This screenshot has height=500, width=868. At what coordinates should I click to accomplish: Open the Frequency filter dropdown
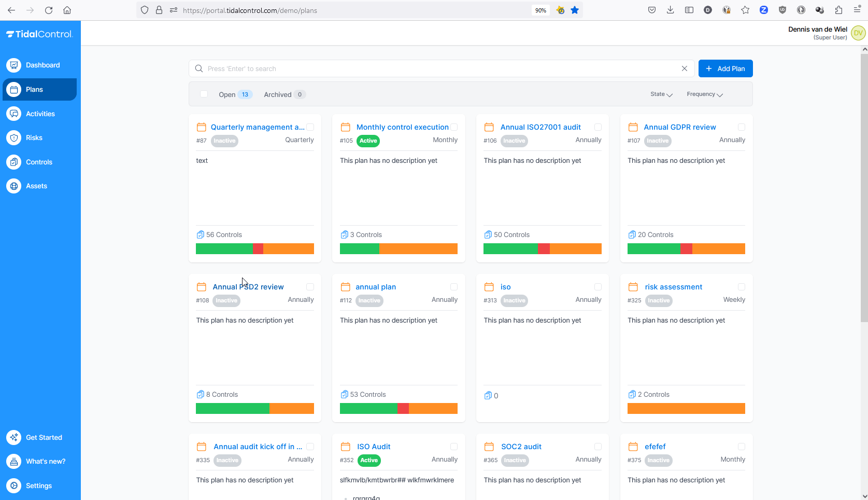tap(704, 94)
